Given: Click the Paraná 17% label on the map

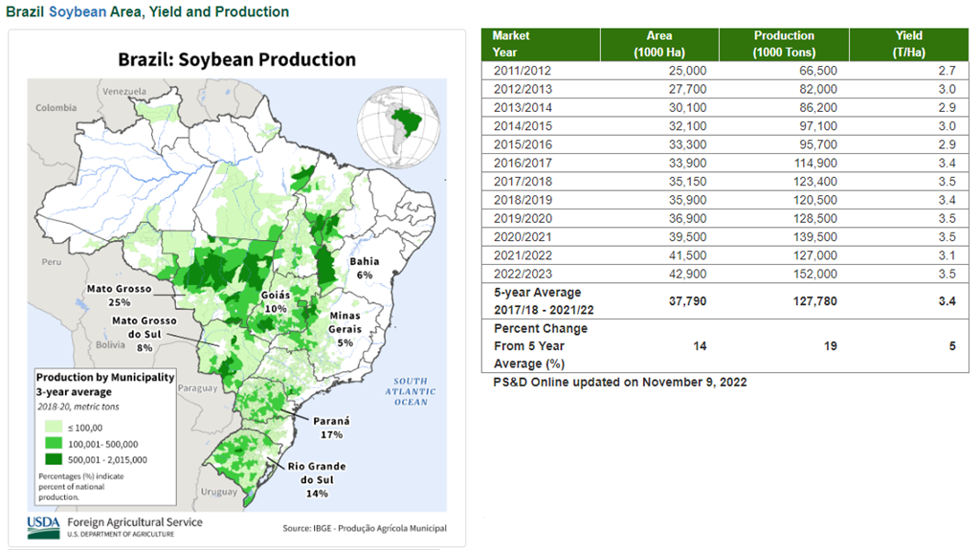Looking at the screenshot, I should 332,427.
